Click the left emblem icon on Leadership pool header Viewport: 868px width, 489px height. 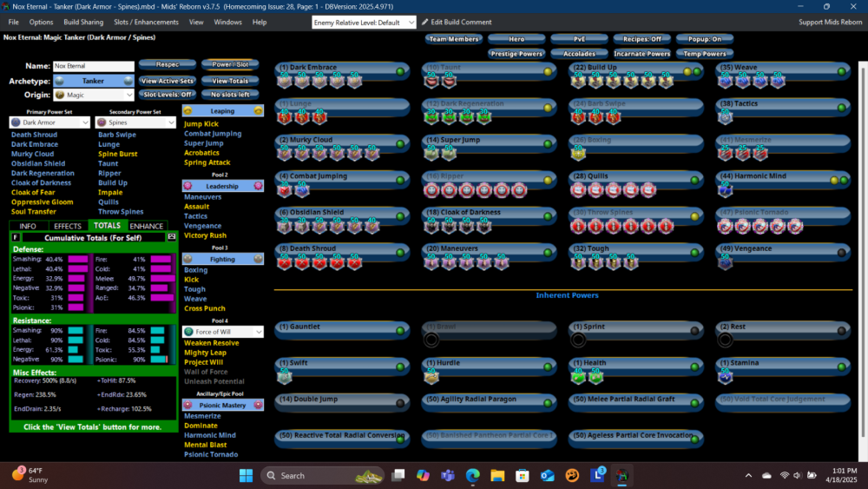187,186
